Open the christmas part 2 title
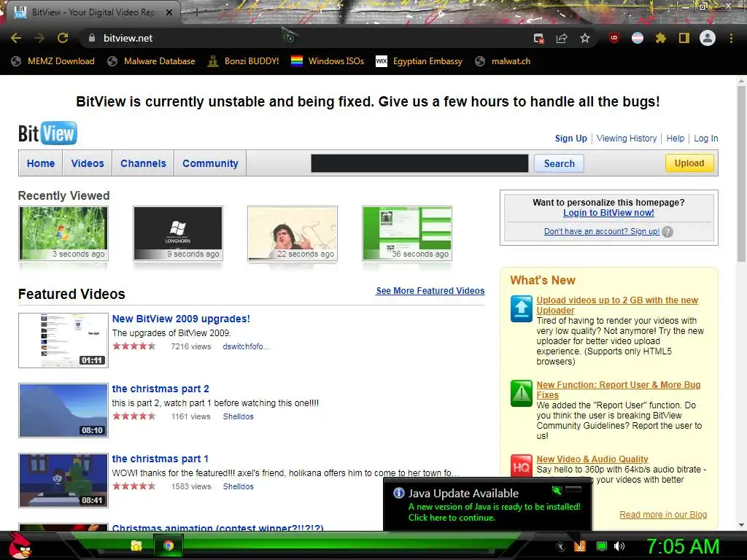 pyautogui.click(x=160, y=389)
